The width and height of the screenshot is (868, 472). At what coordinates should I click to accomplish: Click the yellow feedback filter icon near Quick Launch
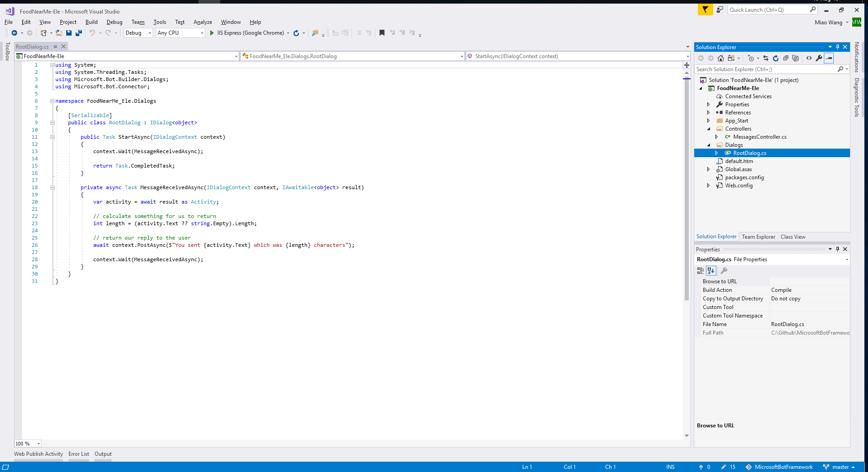(705, 9)
